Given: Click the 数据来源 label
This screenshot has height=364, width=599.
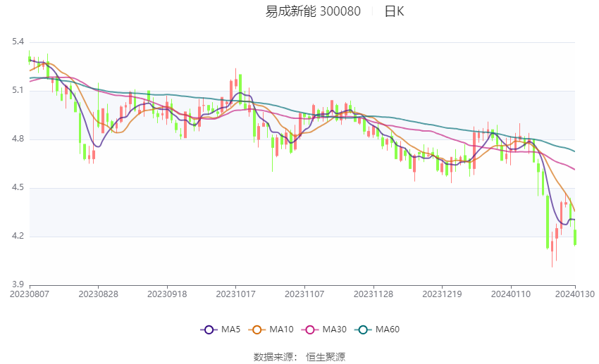Looking at the screenshot, I should [x=273, y=357].
